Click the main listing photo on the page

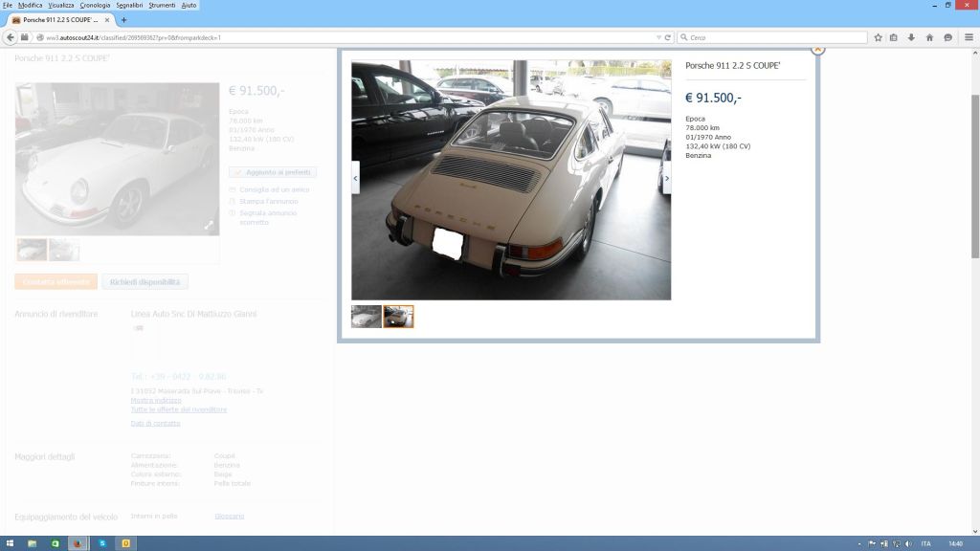click(118, 160)
